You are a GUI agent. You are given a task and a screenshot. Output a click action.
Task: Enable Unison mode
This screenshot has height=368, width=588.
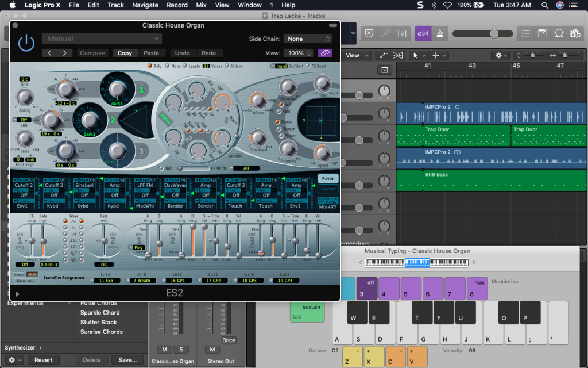tap(227, 66)
